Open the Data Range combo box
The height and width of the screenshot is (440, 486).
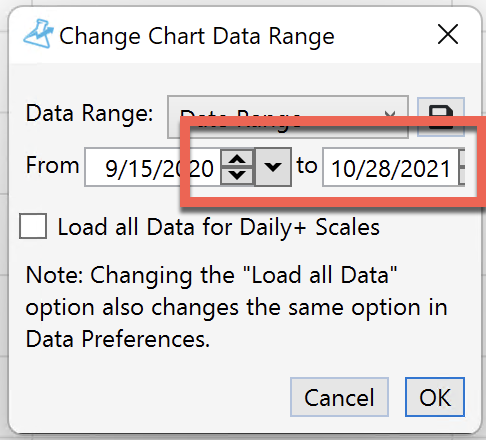click(x=288, y=117)
